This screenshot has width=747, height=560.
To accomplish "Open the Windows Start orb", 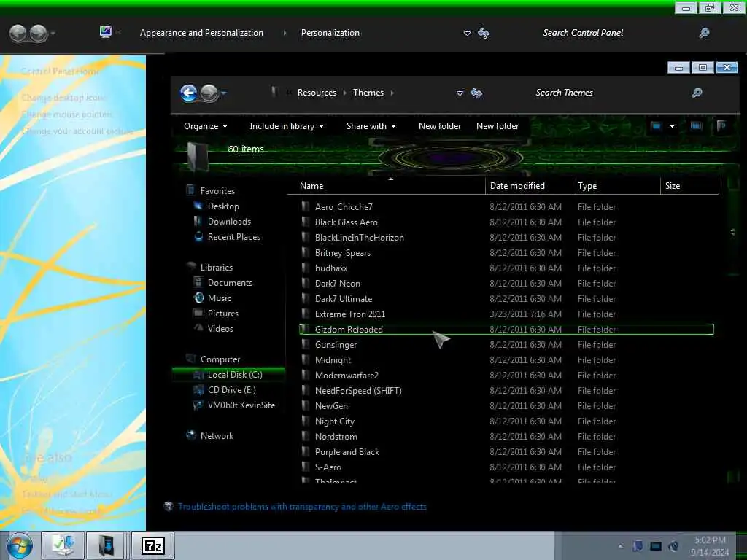I will [19, 545].
